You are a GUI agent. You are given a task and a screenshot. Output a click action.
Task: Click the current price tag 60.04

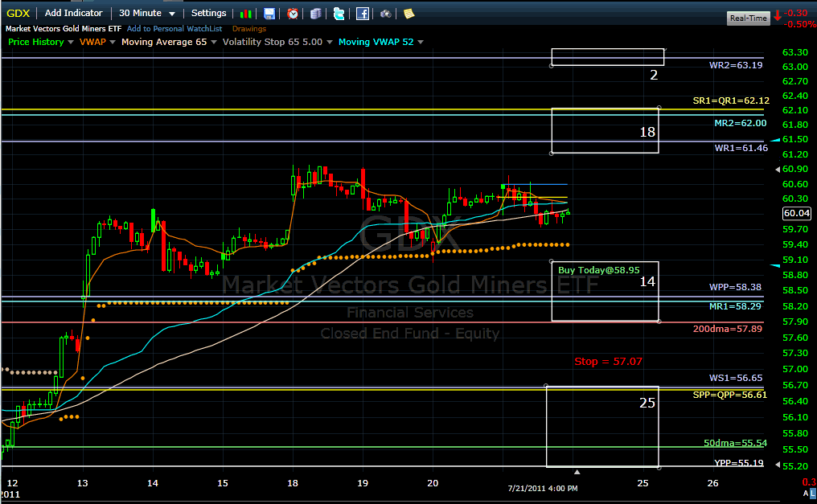(797, 213)
